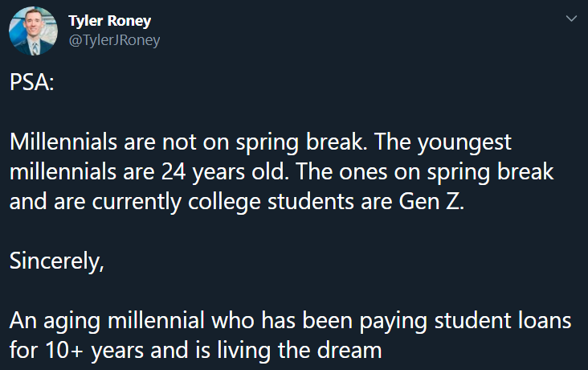Click the words 'Gen Z' in the tweet
This screenshot has height=370, width=588.
click(x=429, y=201)
